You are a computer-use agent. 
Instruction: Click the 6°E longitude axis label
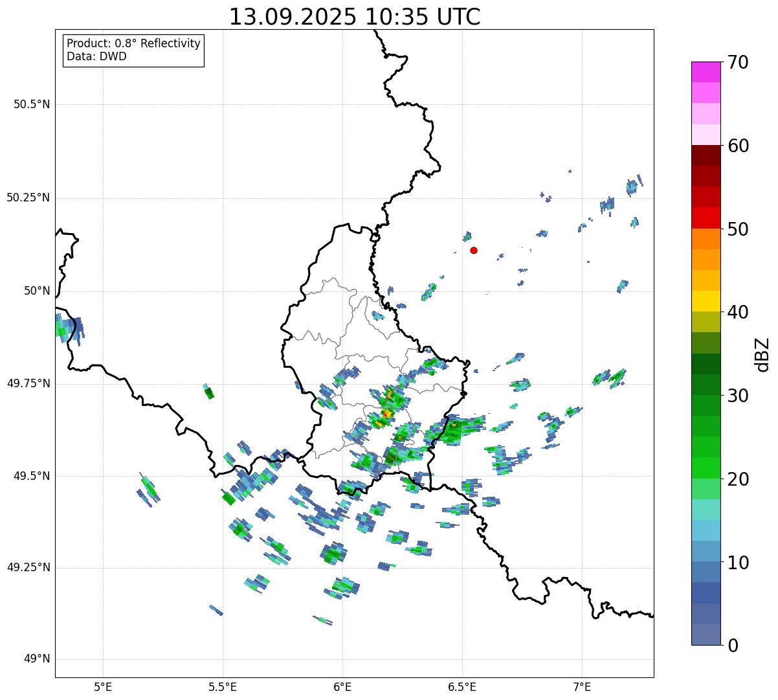342,686
